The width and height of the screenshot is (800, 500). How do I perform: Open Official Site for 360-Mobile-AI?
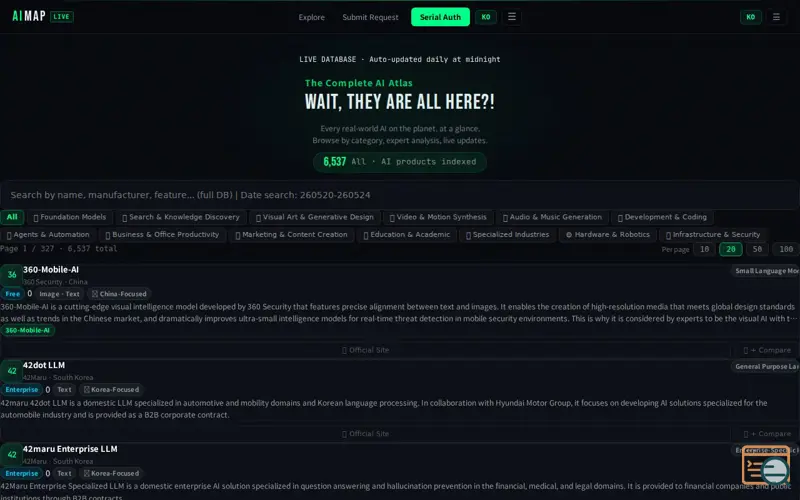point(365,350)
